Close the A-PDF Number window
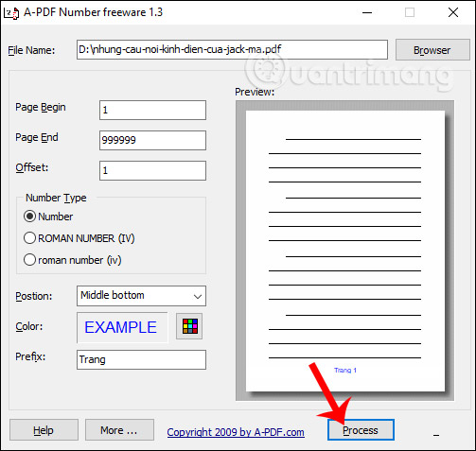Viewport: 476px width, 451px height. click(453, 12)
